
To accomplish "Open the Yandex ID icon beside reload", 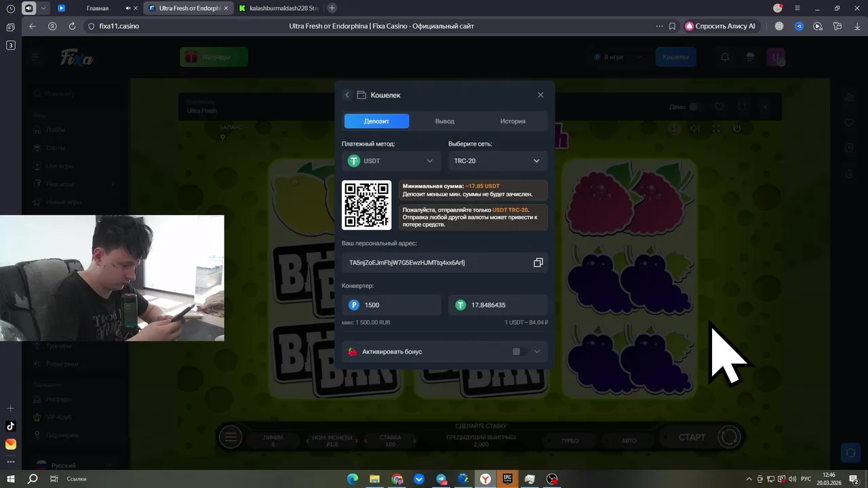I will pos(52,26).
